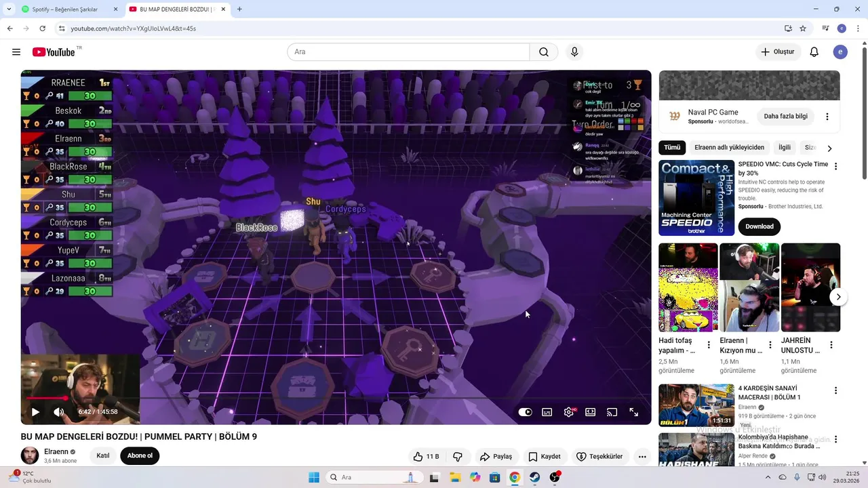
Task: Open the YouTube guide hamburger menu
Action: (x=16, y=52)
